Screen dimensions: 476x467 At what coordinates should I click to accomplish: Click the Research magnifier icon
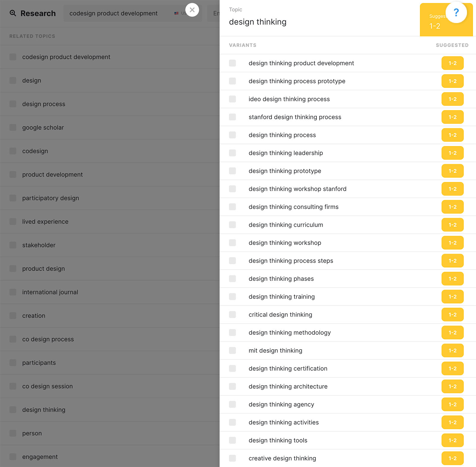pos(13,13)
